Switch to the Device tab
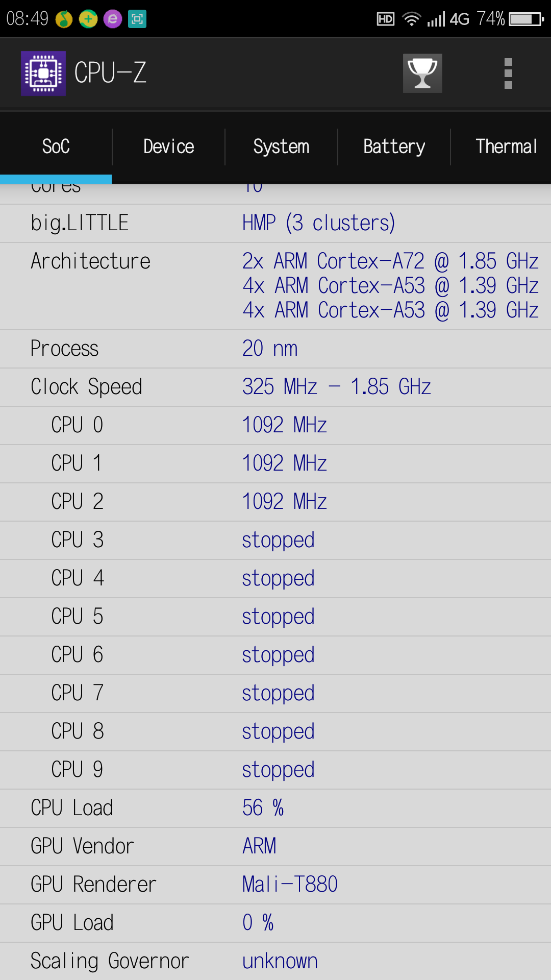Screen dimensions: 551x980 click(169, 147)
